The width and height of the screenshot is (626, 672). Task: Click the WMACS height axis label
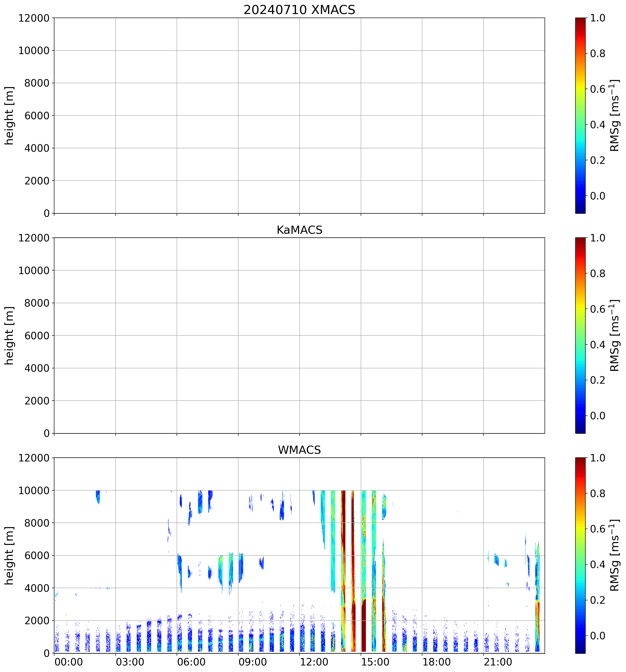[9, 555]
